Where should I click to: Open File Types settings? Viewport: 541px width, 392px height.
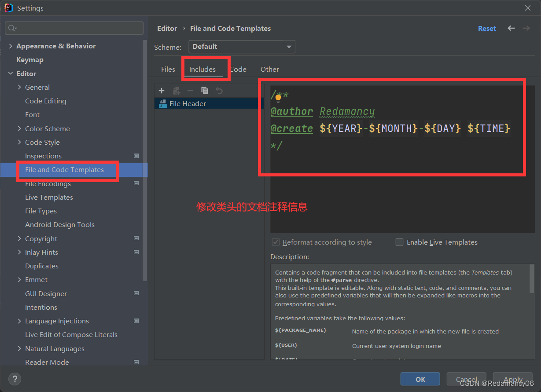(x=41, y=211)
